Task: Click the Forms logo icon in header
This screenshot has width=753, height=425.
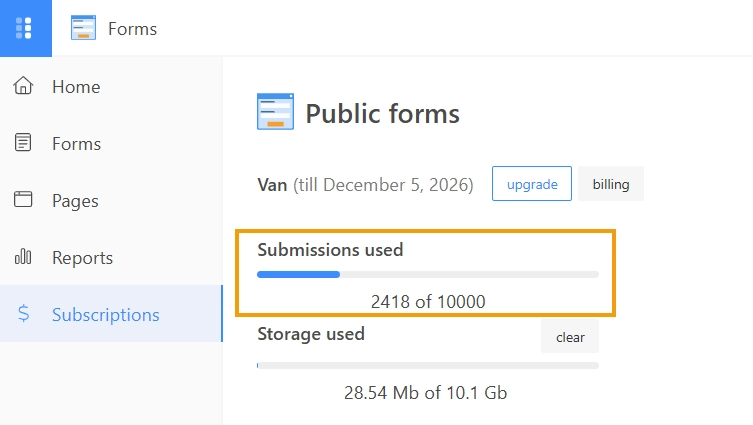Action: click(83, 28)
